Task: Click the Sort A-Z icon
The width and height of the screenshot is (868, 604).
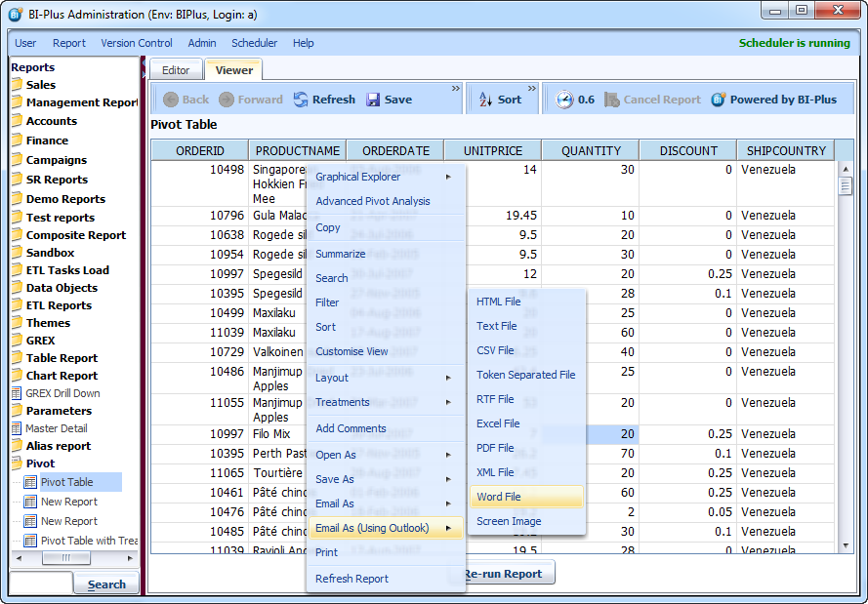Action: coord(485,100)
